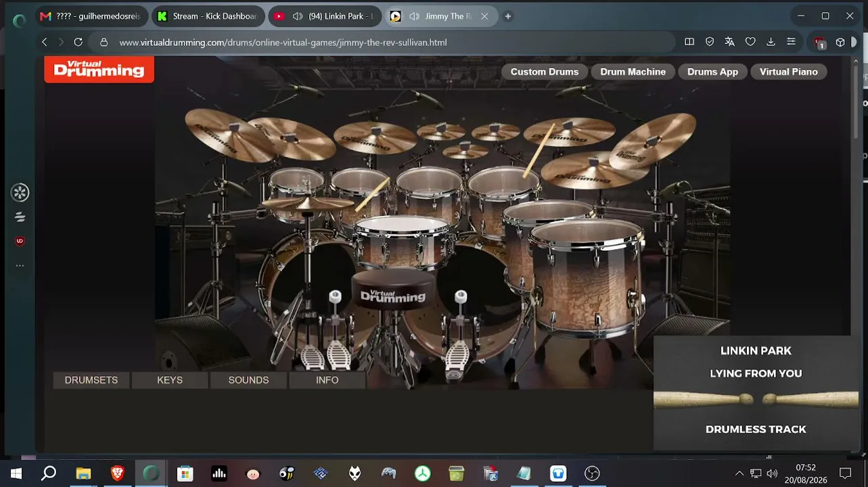The height and width of the screenshot is (487, 868).
Task: Open the red uBlock sidebar icon
Action: pos(20,241)
